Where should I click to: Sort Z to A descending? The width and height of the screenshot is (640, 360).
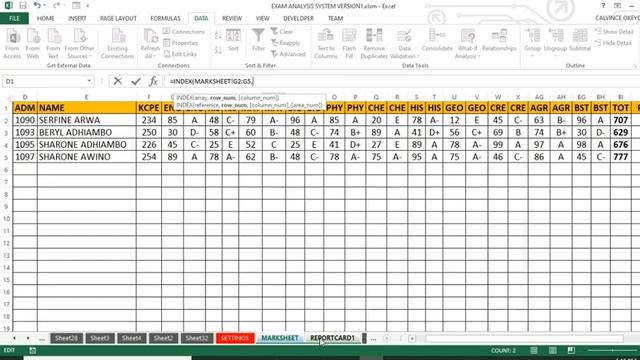(x=218, y=50)
